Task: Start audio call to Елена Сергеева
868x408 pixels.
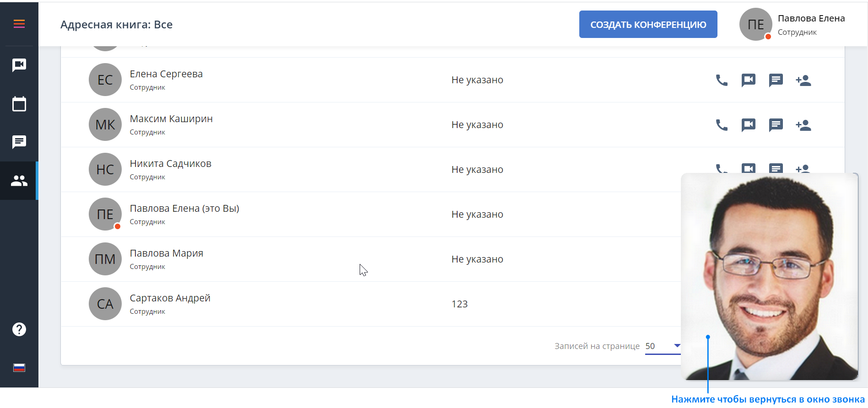Action: (722, 80)
